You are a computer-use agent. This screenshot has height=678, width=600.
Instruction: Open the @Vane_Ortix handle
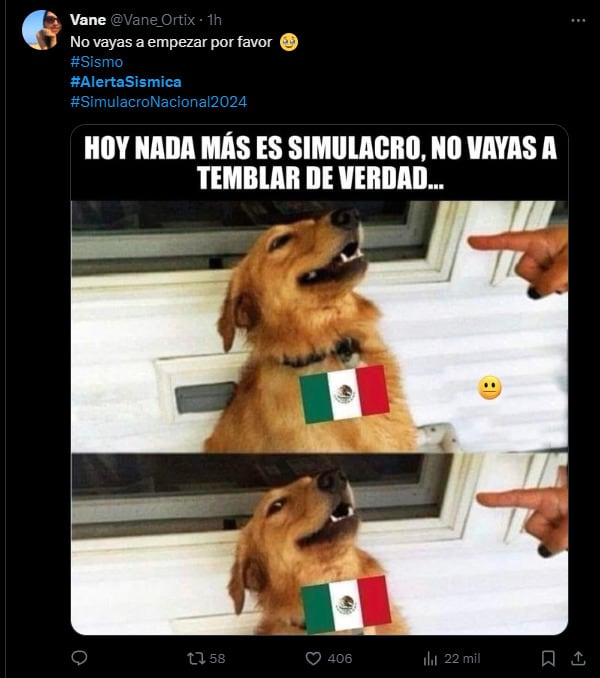153,20
